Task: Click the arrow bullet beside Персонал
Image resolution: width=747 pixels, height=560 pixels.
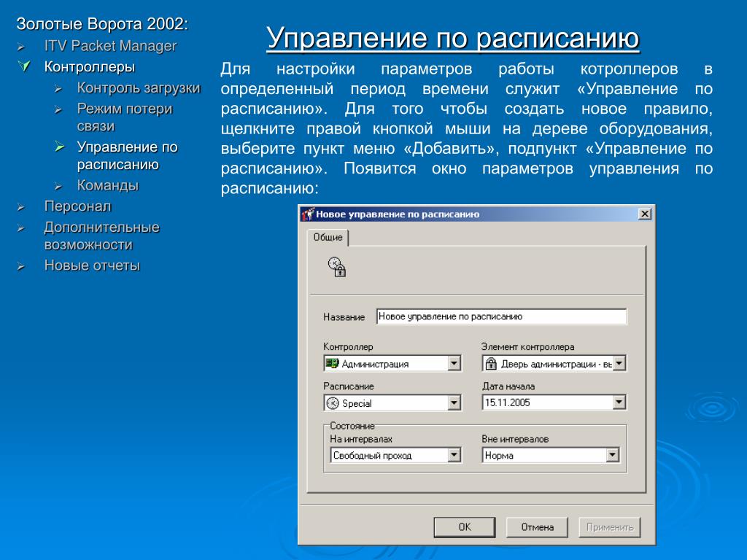Action: point(21,208)
